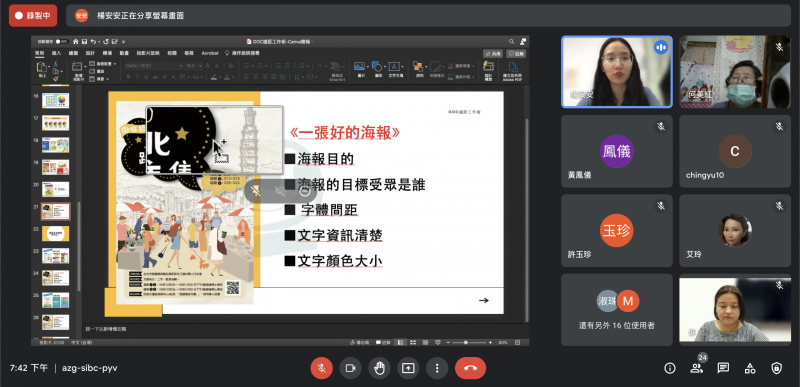Select slide 22 thumbnail
Image resolution: width=800 pixels, height=387 pixels.
pyautogui.click(x=56, y=234)
